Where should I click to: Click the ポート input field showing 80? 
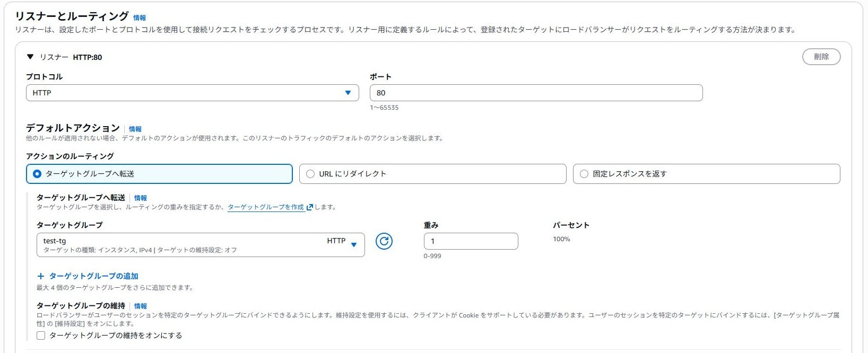[x=536, y=93]
